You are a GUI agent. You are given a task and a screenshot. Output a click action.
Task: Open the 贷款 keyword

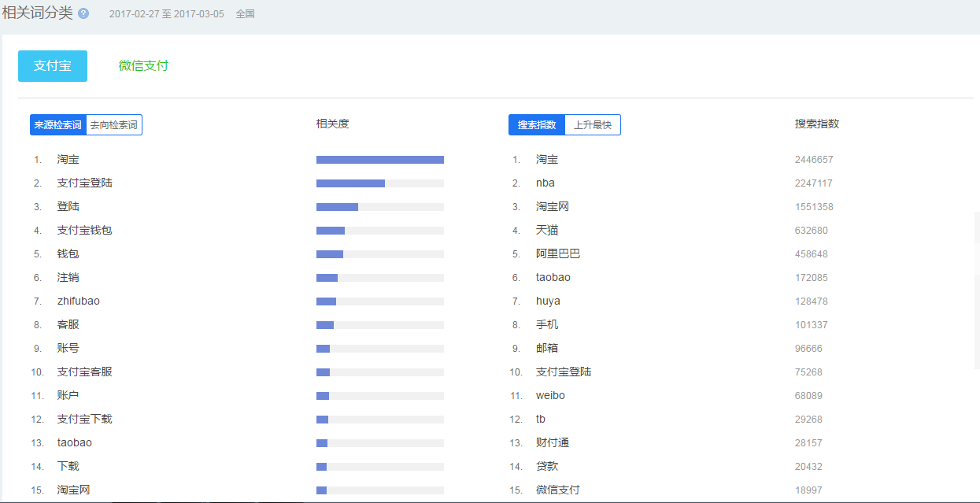547,467
